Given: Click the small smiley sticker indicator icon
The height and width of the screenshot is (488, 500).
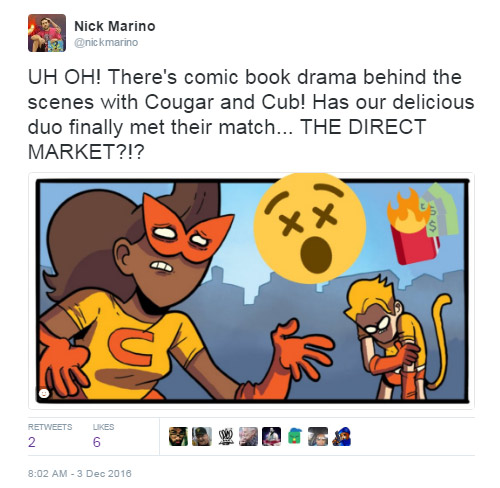Looking at the screenshot, I should click(x=44, y=393).
